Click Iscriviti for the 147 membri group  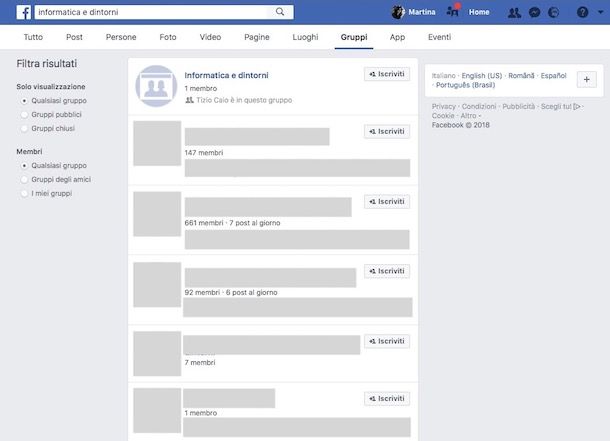pos(387,131)
